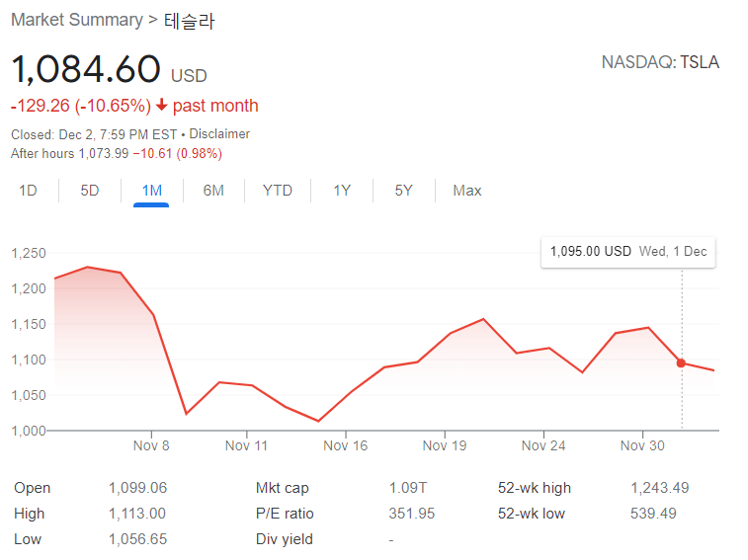The image size is (748, 560).
Task: Click the P/E ratio value 351.95
Action: 412,514
